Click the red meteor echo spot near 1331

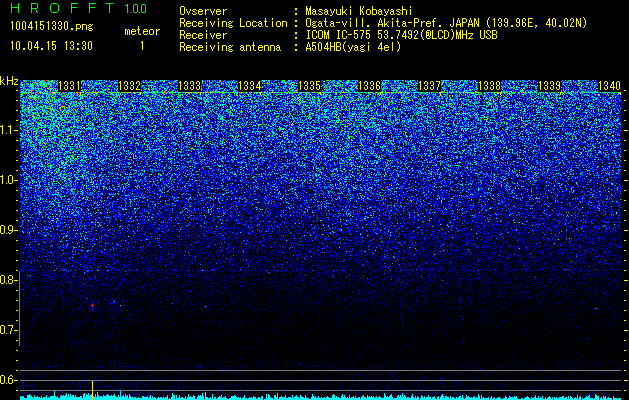point(92,306)
